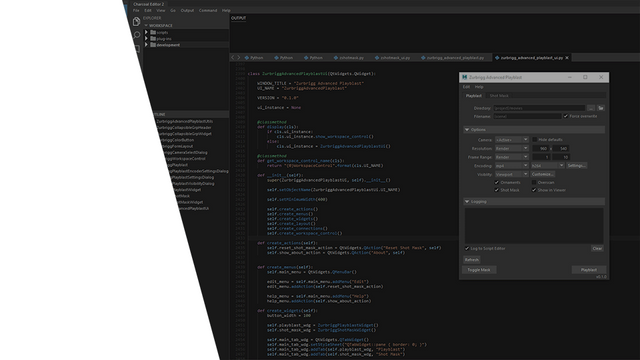Open the Edit menu in Playblast dialog

point(467,87)
